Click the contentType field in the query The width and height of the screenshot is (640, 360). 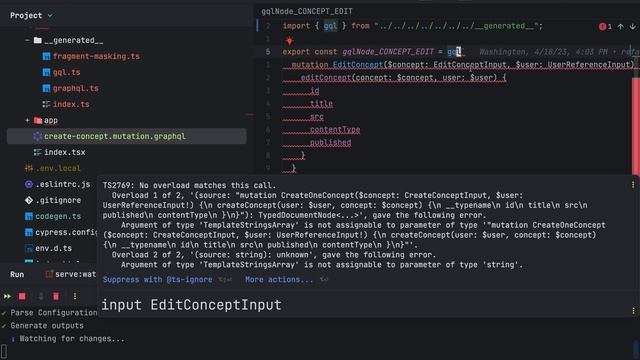click(x=335, y=130)
